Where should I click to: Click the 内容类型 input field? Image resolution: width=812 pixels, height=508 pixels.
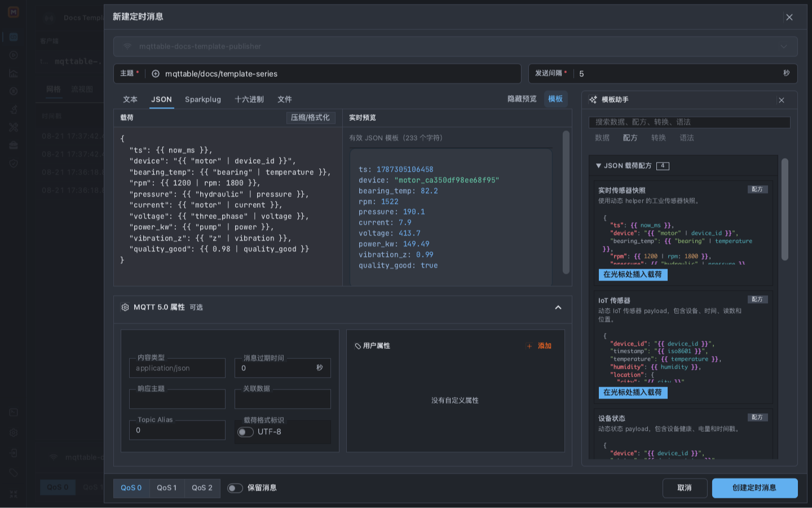pyautogui.click(x=177, y=369)
